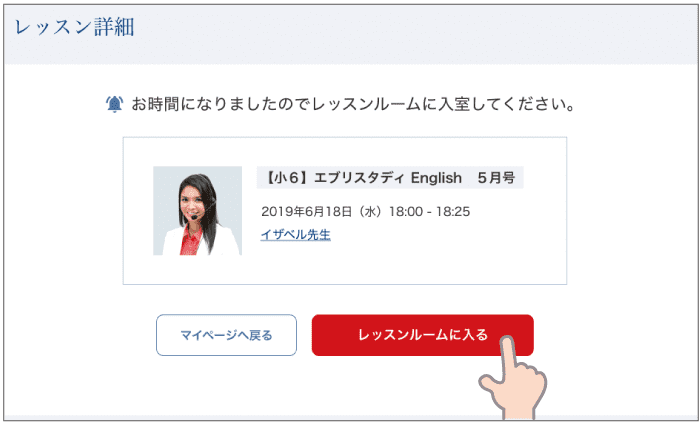
Task: Open イザベル先生 teacher profile link
Action: tap(296, 234)
